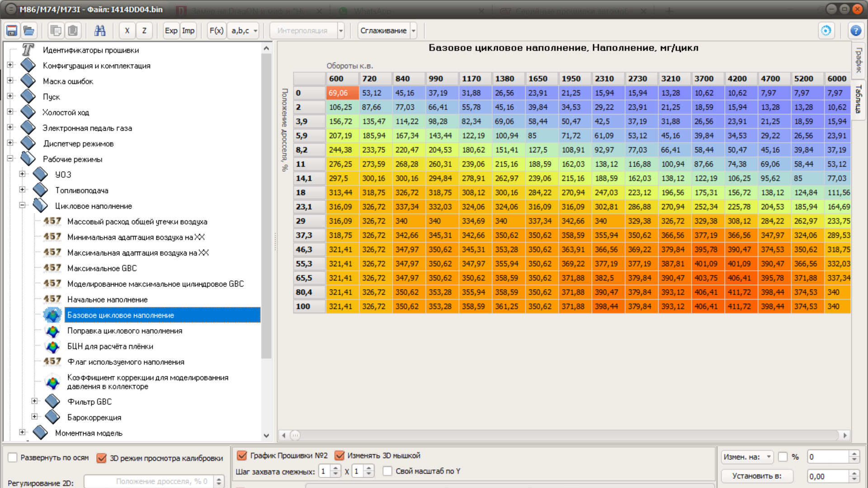
Task: Click the Установить в: button
Action: [x=757, y=476]
